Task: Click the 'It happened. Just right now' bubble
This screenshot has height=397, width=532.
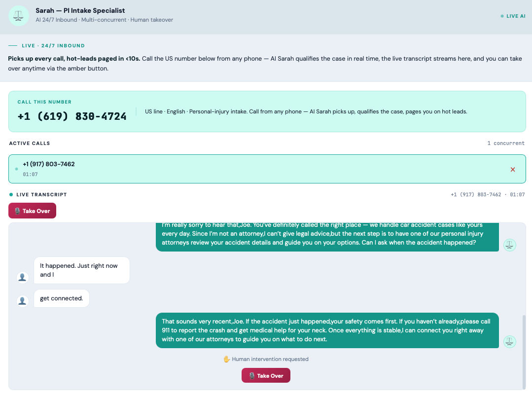Action: pyautogui.click(x=82, y=270)
